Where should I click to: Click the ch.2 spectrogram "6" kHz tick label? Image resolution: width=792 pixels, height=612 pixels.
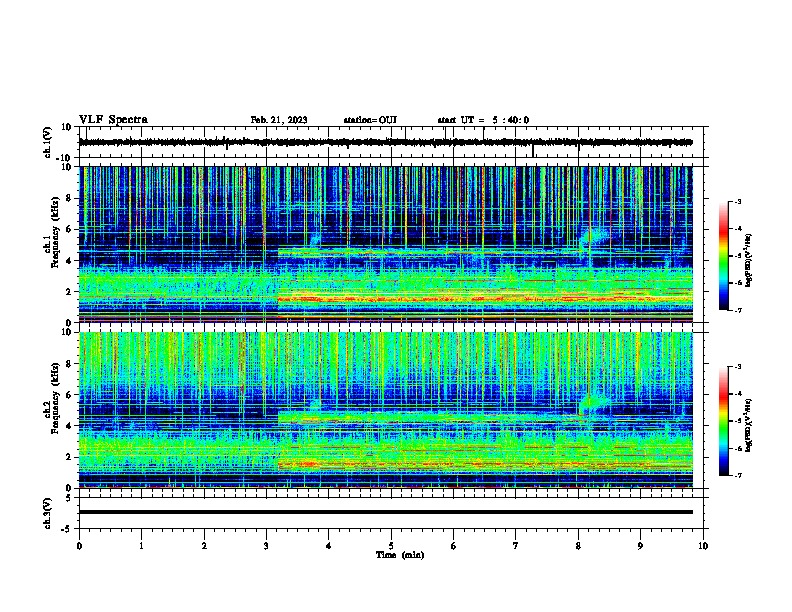tap(69, 395)
